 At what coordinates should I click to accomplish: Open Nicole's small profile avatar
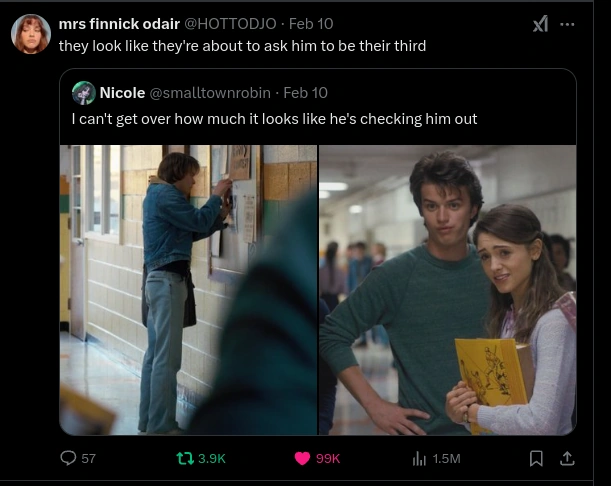[84, 93]
